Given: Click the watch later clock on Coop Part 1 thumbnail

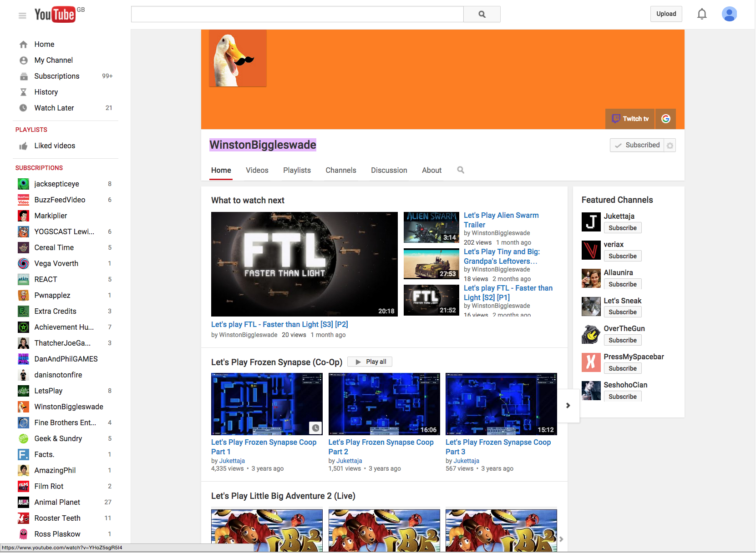Looking at the screenshot, I should coord(315,428).
